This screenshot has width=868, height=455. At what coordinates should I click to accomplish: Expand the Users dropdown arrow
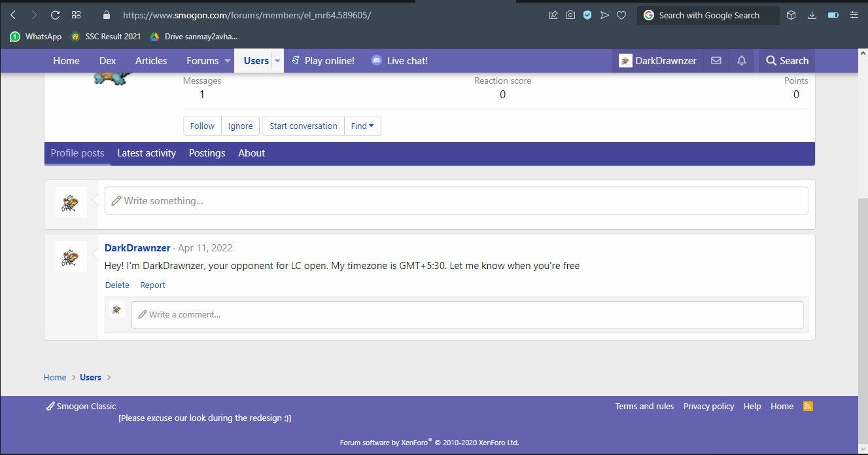click(x=277, y=61)
